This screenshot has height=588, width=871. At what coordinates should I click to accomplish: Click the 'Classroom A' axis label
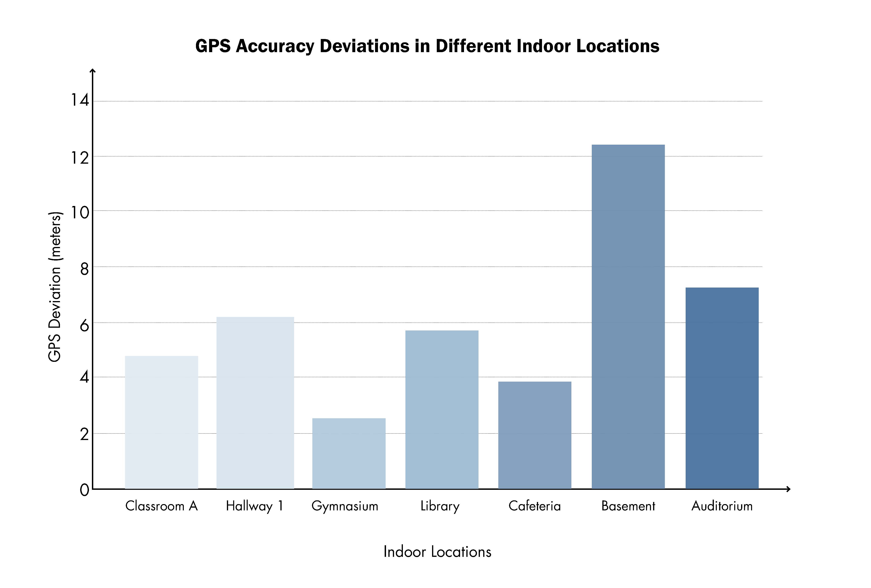pyautogui.click(x=161, y=506)
